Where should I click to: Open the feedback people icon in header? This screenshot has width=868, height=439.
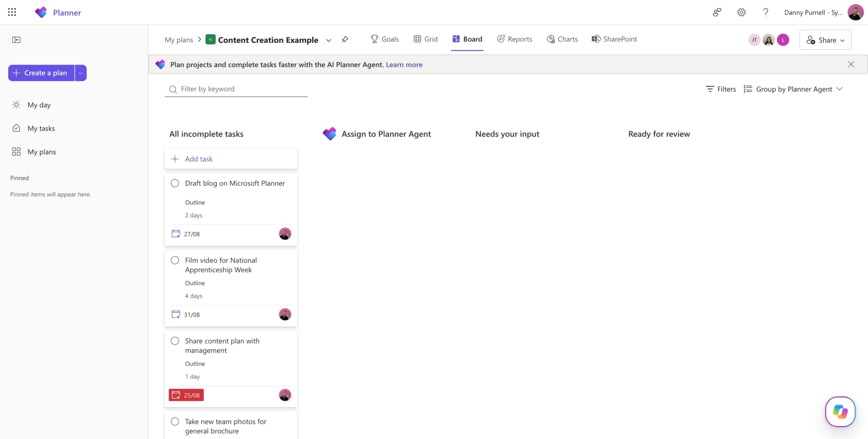click(x=717, y=12)
